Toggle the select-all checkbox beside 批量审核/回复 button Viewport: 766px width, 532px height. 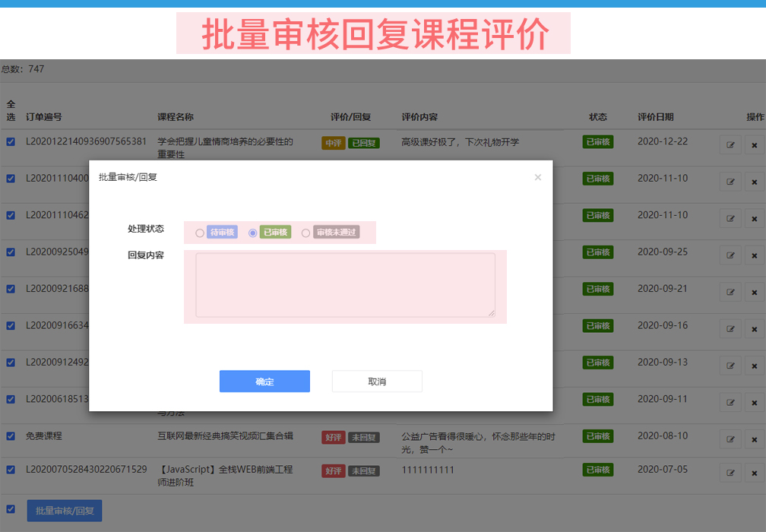tap(11, 509)
